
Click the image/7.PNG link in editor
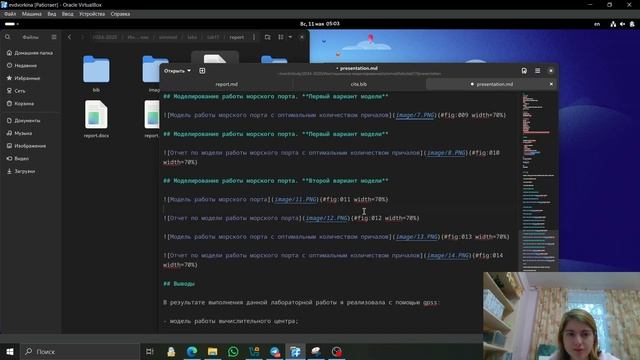[x=415, y=115]
